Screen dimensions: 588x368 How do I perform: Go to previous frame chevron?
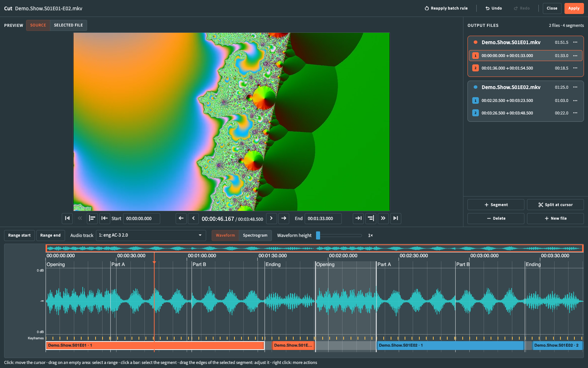point(194,218)
